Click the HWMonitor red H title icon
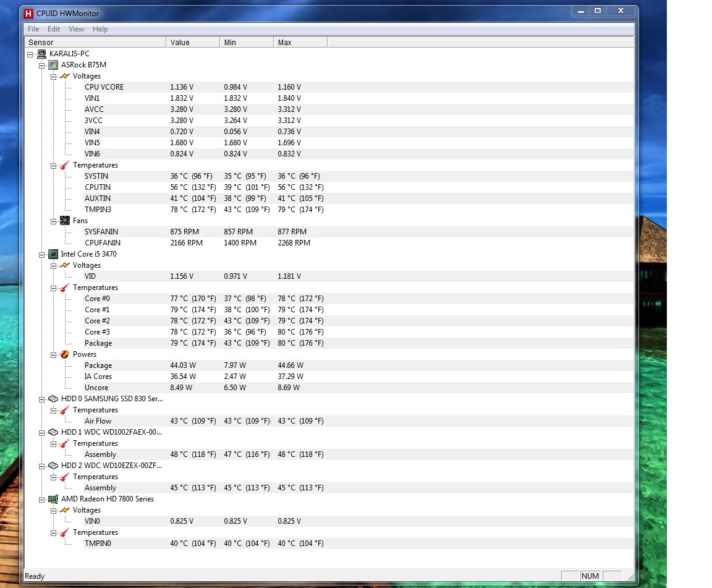 coord(28,14)
